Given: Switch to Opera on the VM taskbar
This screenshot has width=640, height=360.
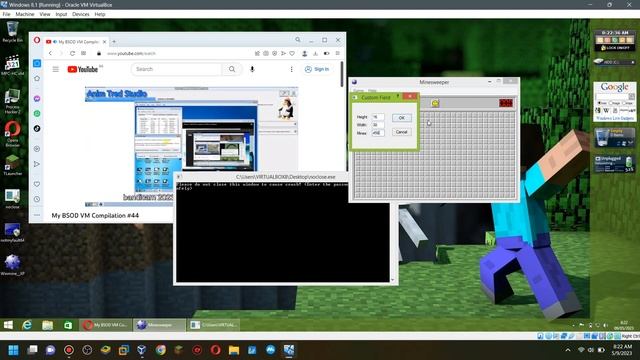Looking at the screenshot, I should 105,325.
